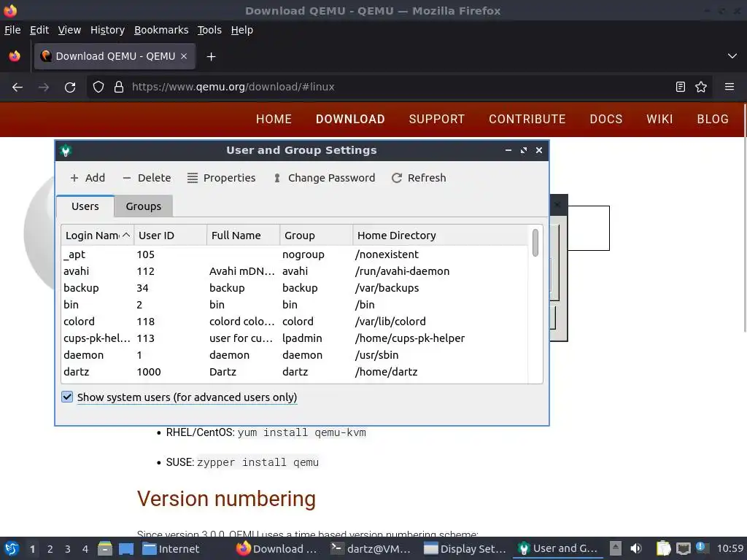Open a new Firefox tab
Image resolution: width=747 pixels, height=560 pixels.
[211, 57]
